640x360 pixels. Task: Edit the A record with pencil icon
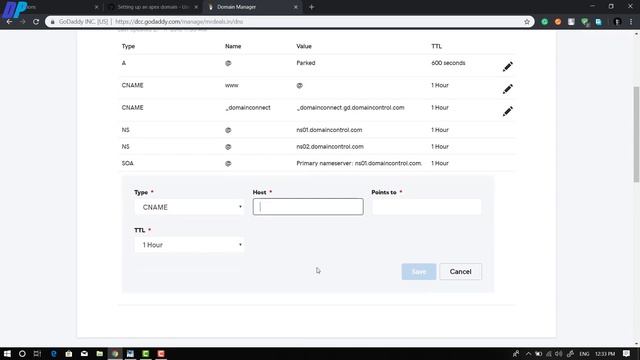507,67
